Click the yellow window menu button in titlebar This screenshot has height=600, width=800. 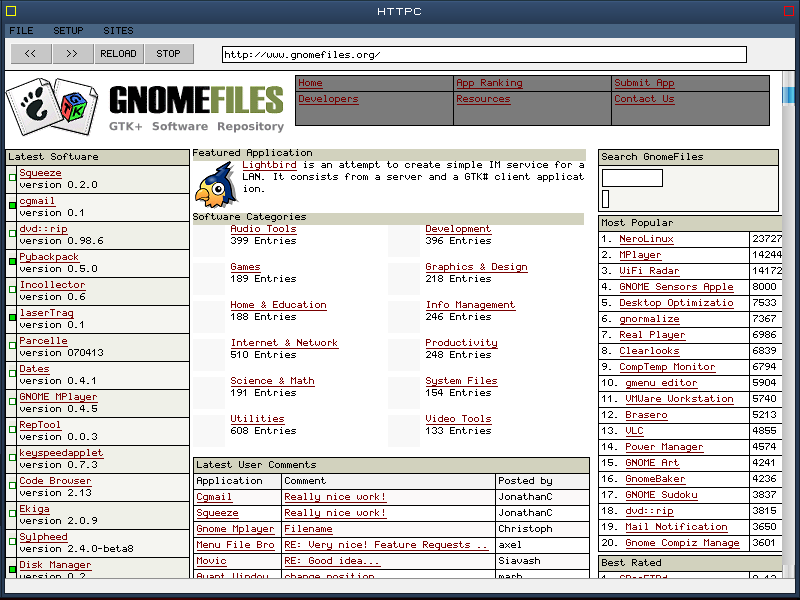(x=11, y=11)
